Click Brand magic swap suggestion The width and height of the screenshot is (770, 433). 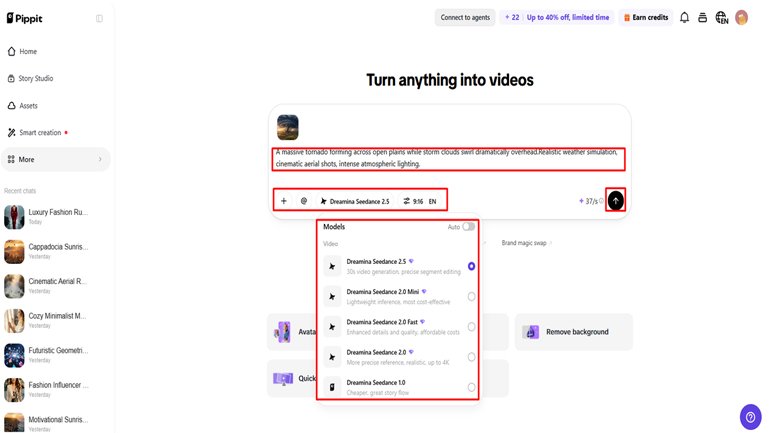tap(526, 243)
